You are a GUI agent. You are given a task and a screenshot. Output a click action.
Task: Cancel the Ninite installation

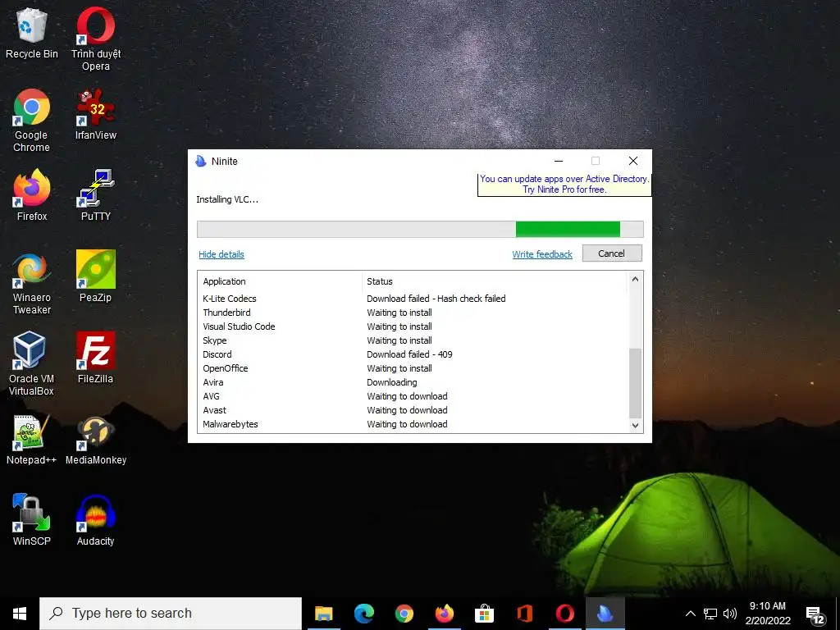tap(612, 253)
